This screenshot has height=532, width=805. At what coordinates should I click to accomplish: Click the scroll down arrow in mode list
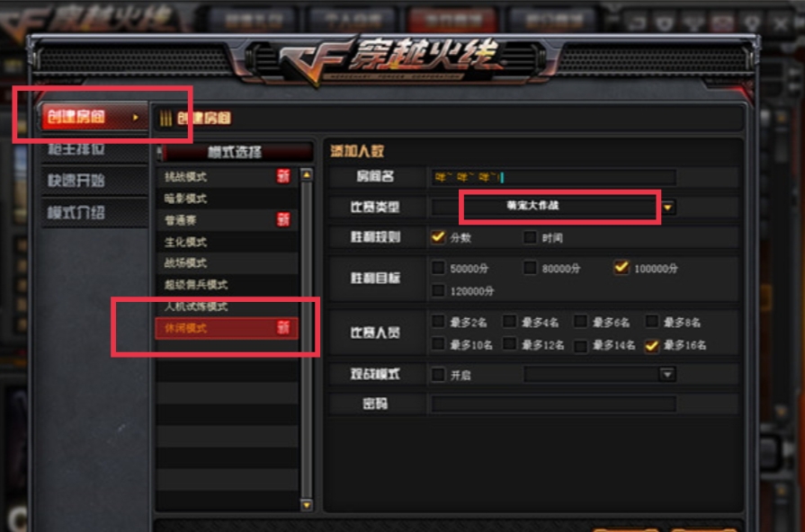click(x=307, y=505)
